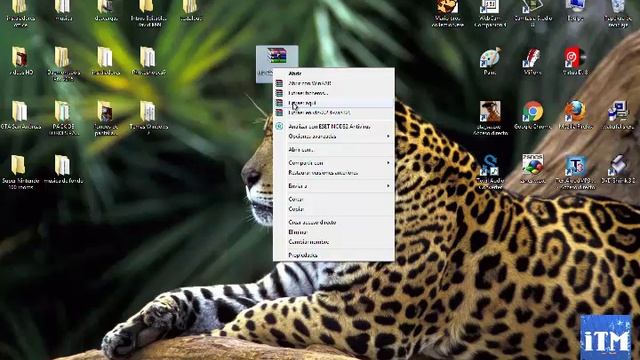The height and width of the screenshot is (360, 640).
Task: Open the 'Temas Windows 7' folder
Action: click(x=148, y=111)
